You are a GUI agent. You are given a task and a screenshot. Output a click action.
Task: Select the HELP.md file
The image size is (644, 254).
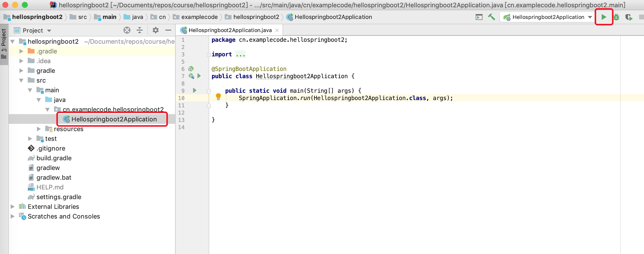92,187
